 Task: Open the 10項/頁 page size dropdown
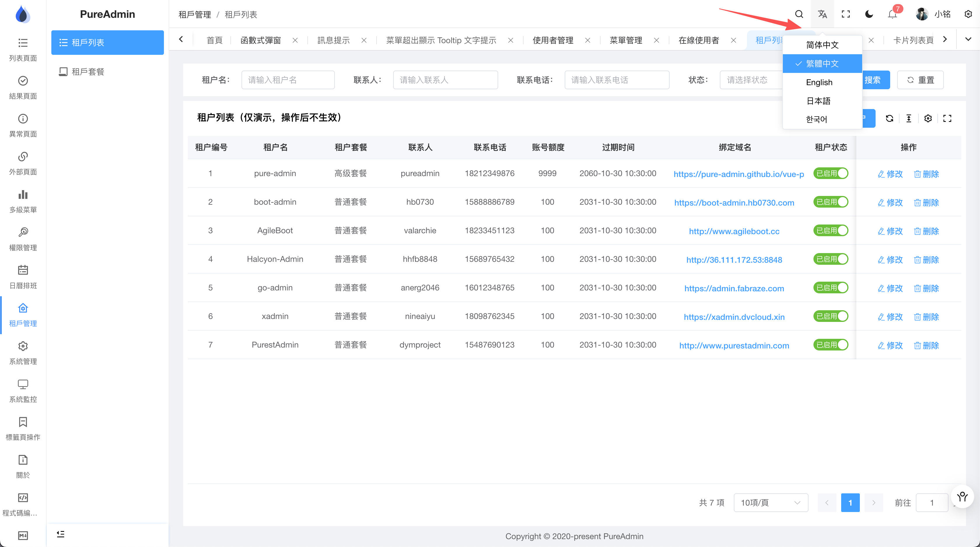click(x=770, y=502)
